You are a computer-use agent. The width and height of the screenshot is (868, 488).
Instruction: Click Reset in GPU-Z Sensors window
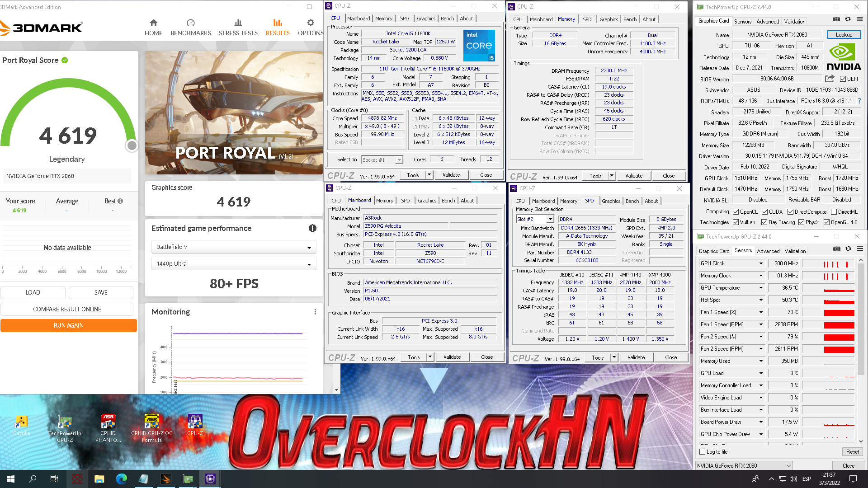[x=852, y=452]
